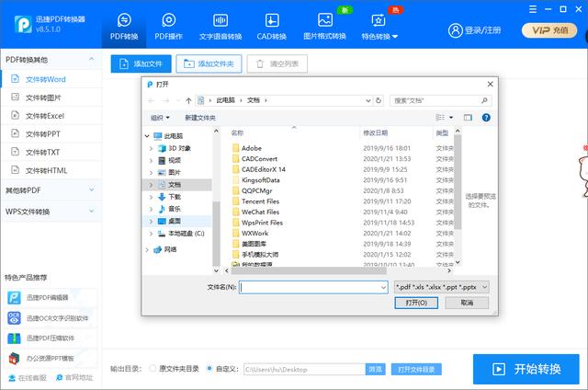Open the 图片格式转换 tab
This screenshot has width=588, height=390.
click(x=324, y=27)
